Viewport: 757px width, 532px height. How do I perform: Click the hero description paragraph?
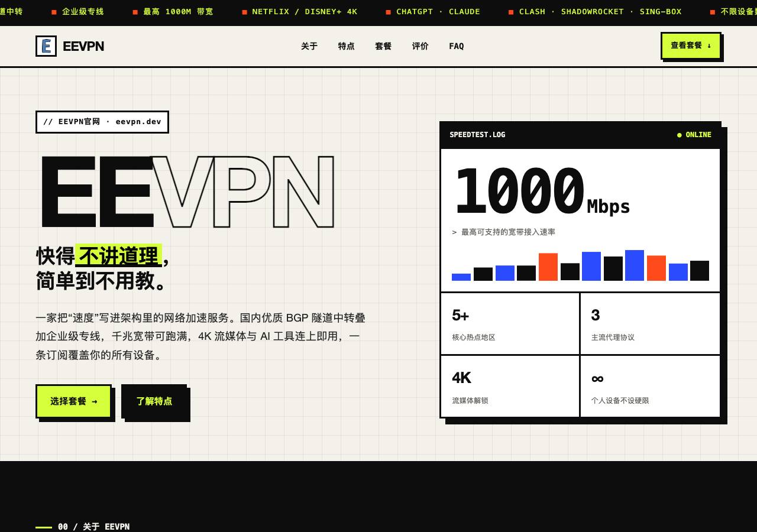pyautogui.click(x=200, y=336)
